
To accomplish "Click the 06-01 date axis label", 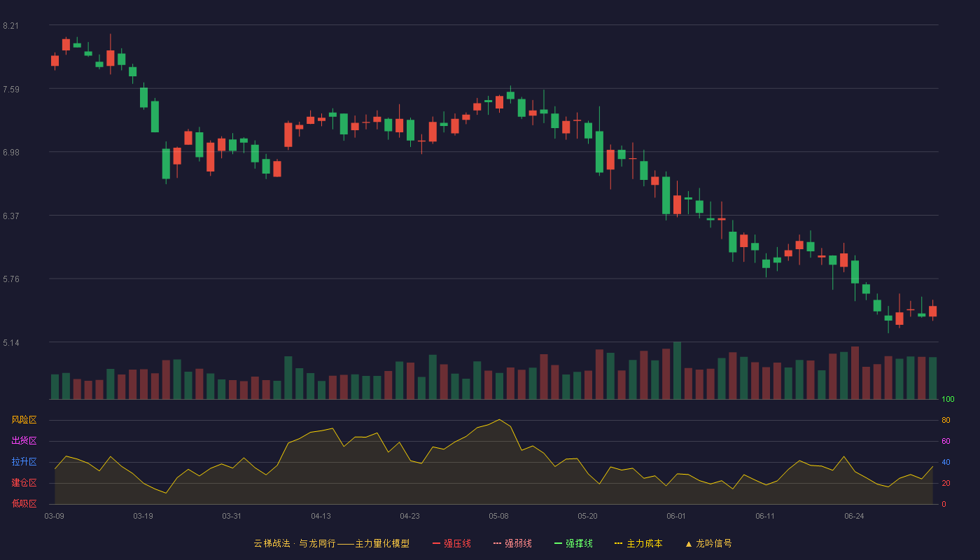I will [676, 516].
